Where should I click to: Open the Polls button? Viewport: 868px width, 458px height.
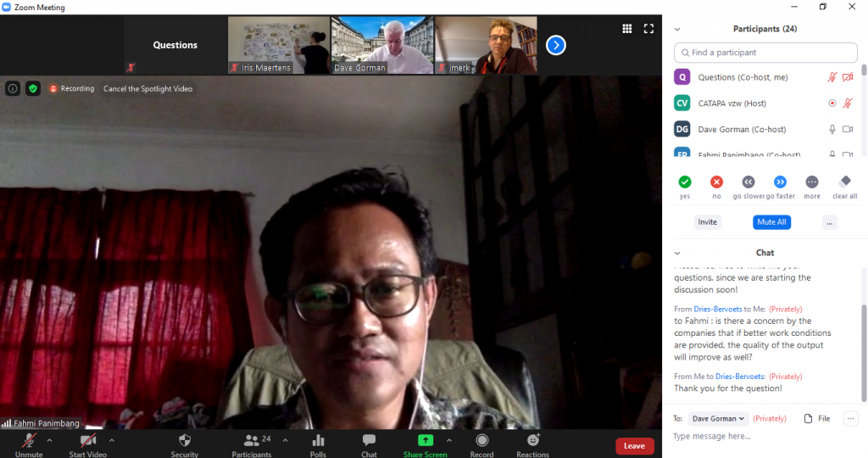tap(319, 445)
